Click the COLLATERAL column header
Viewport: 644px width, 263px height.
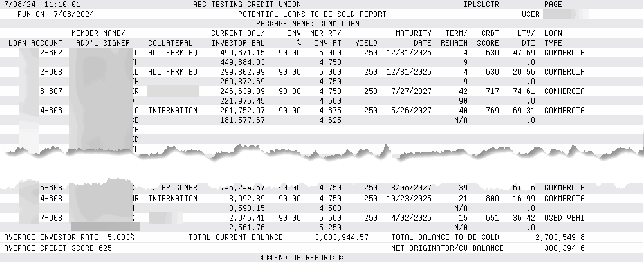(170, 42)
